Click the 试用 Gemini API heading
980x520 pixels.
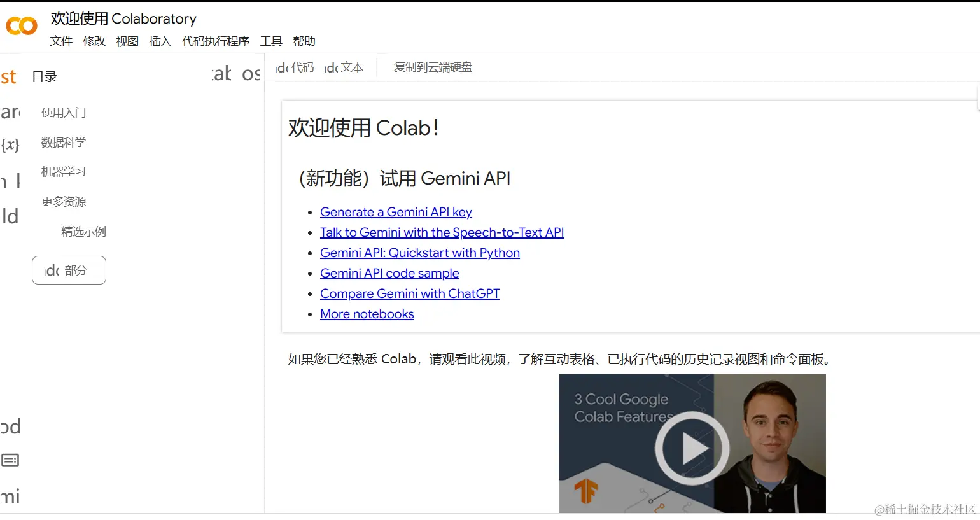[405, 178]
